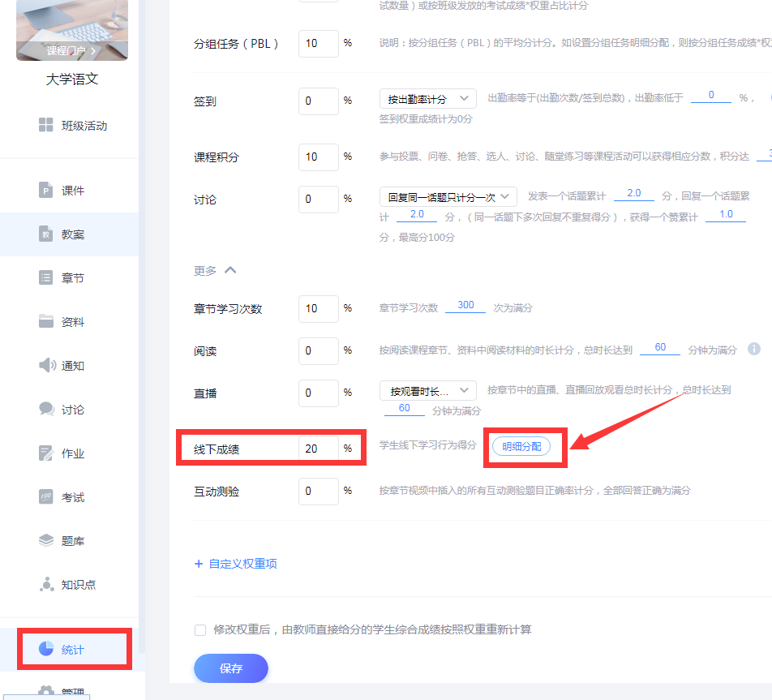This screenshot has height=700, width=772.
Task: Click the 章节 list icon
Action: [45, 277]
